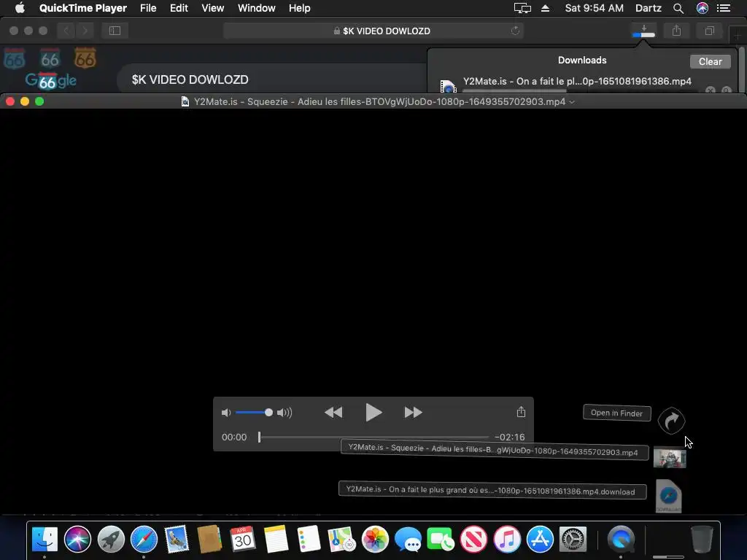This screenshot has height=560, width=747.
Task: Go forward in Safari
Action: click(x=85, y=31)
